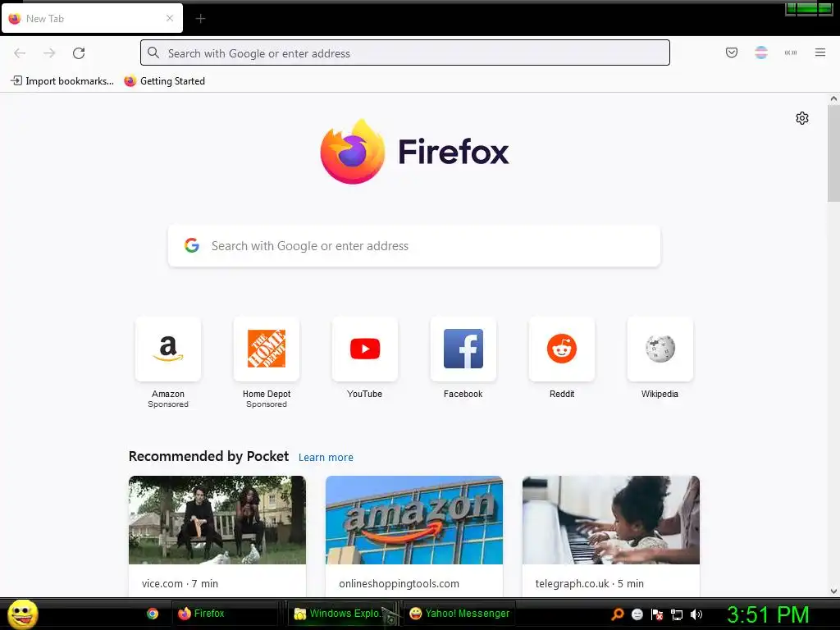
Task: Open the smiley face start button
Action: 22,614
